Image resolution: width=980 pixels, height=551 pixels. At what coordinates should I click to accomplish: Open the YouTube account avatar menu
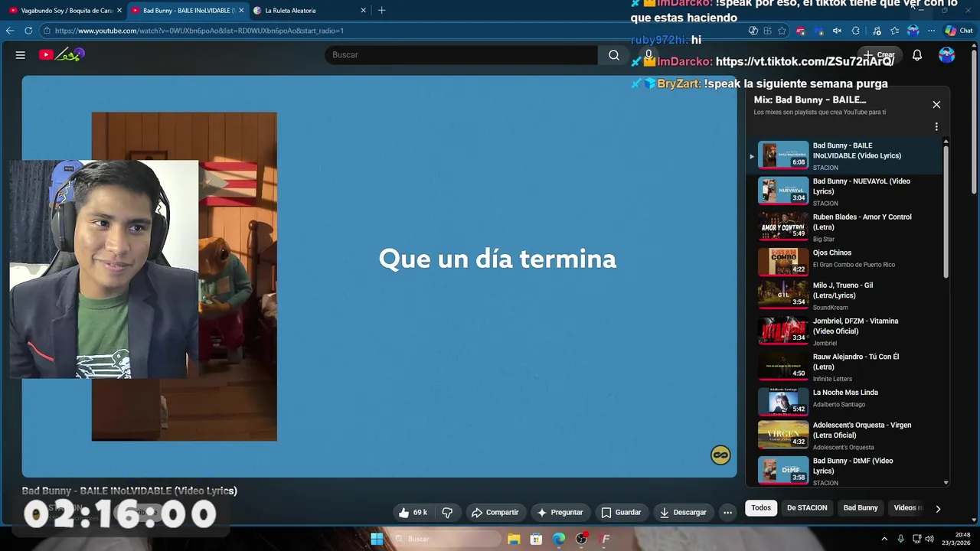point(947,55)
